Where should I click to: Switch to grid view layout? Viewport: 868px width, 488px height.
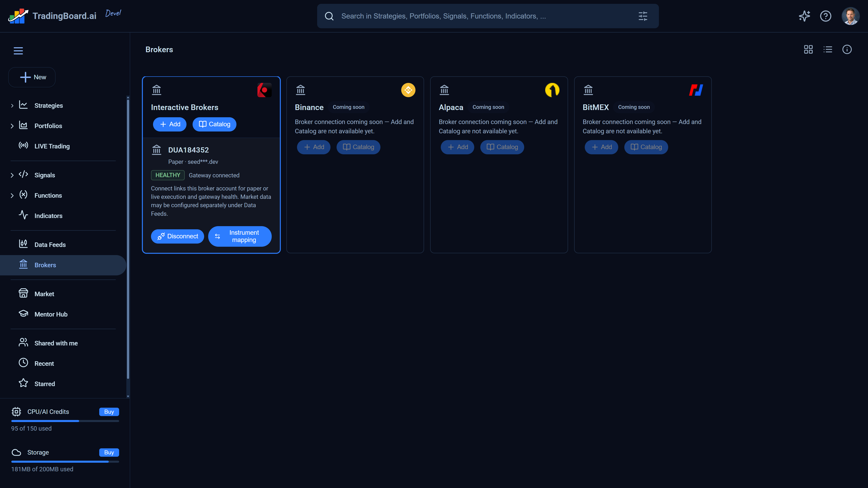pos(808,49)
